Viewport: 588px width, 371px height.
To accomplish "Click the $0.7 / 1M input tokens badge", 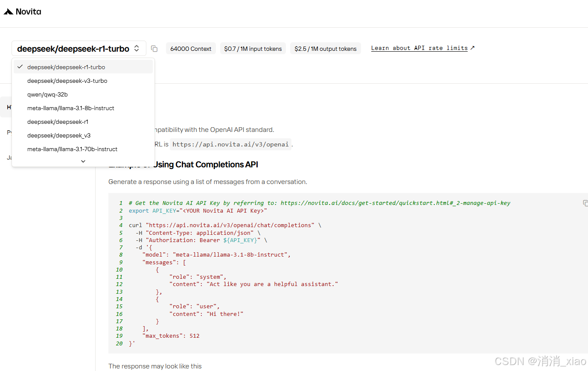I will click(x=253, y=49).
